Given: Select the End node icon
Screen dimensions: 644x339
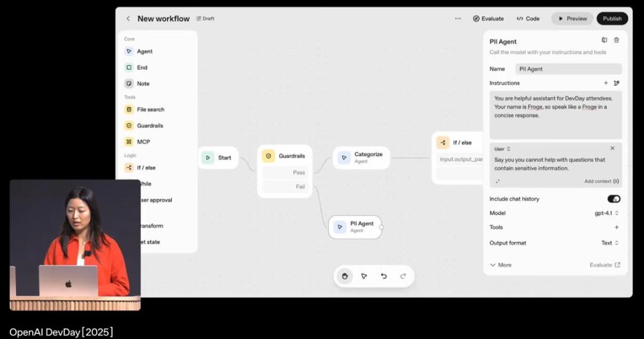Looking at the screenshot, I should click(x=129, y=67).
